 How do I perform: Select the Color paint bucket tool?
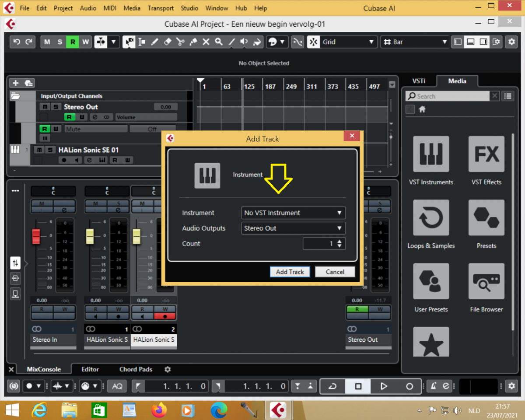pyautogui.click(x=257, y=42)
